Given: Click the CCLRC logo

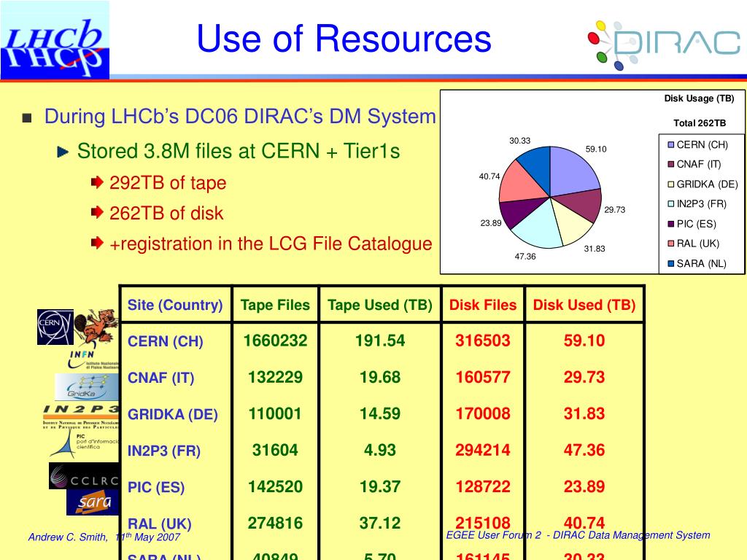Looking at the screenshot, I should [x=84, y=475].
